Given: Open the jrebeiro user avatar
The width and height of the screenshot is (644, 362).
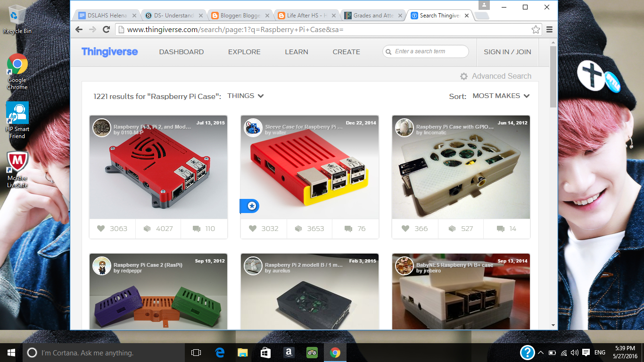Looking at the screenshot, I should pyautogui.click(x=405, y=266).
